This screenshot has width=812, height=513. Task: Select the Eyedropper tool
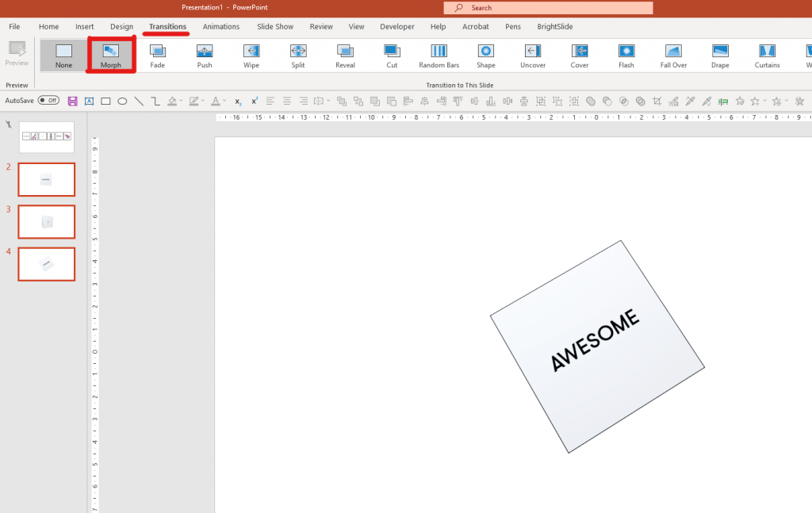pyautogui.click(x=691, y=101)
